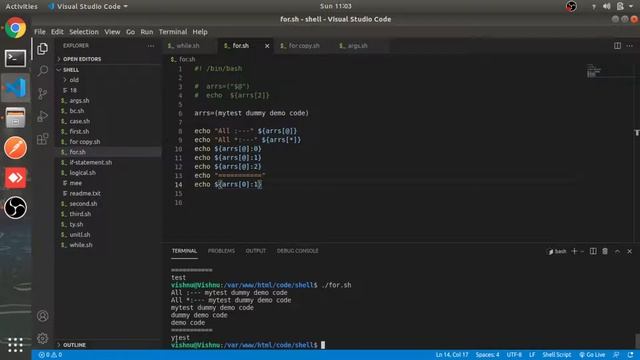Open Files manager from the dock
This screenshot has height=360, width=640.
click(x=16, y=118)
